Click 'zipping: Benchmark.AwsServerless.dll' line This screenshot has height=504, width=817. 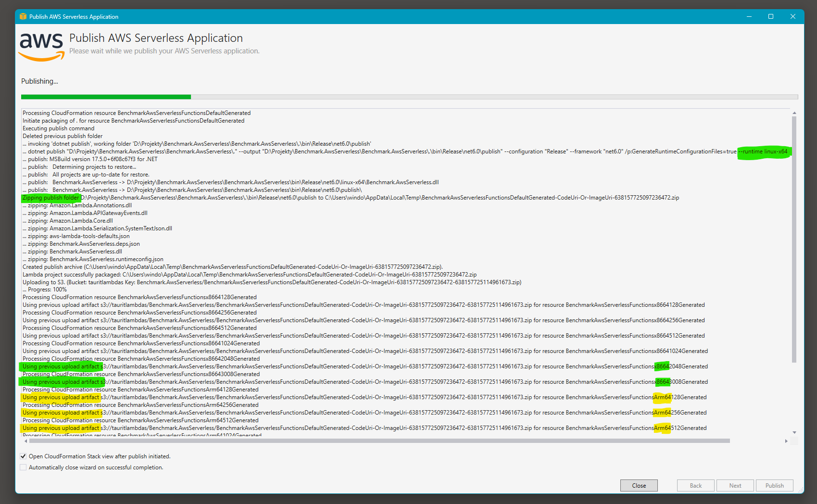pyautogui.click(x=72, y=252)
